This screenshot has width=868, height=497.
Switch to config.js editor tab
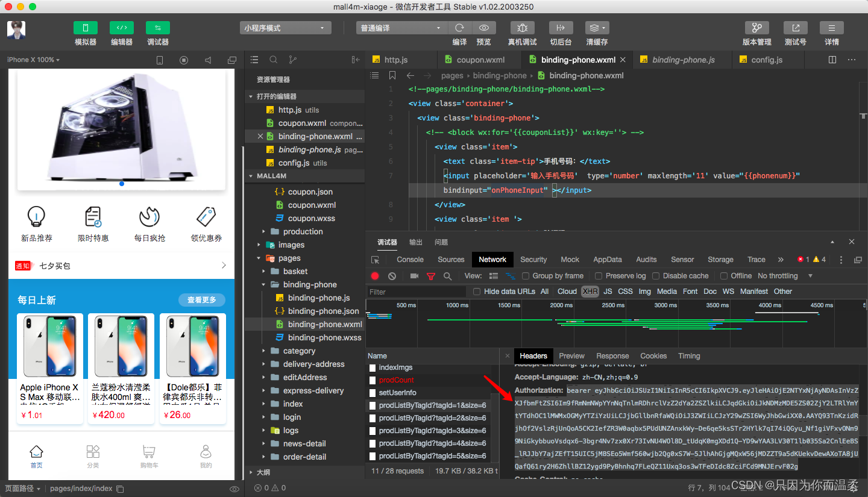point(767,60)
